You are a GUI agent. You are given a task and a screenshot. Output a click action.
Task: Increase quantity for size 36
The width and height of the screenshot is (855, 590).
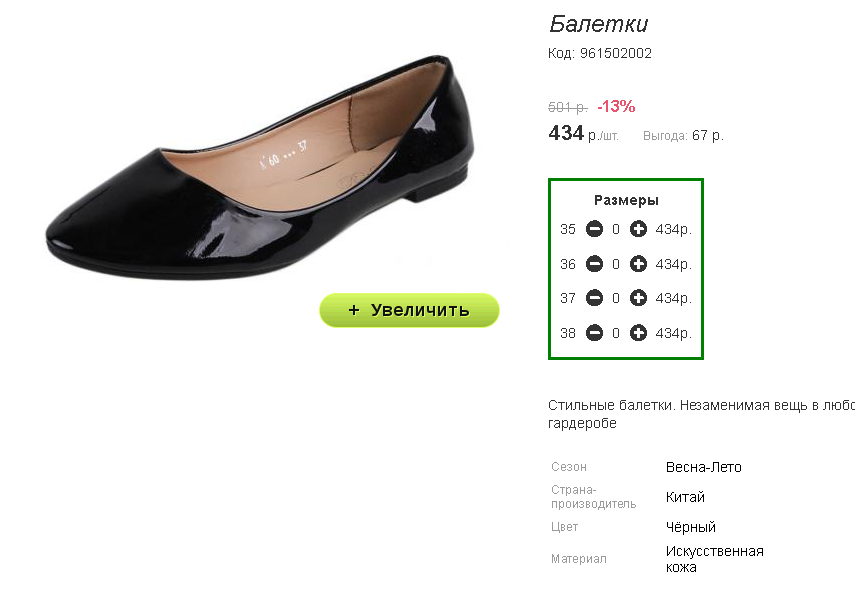[x=638, y=264]
